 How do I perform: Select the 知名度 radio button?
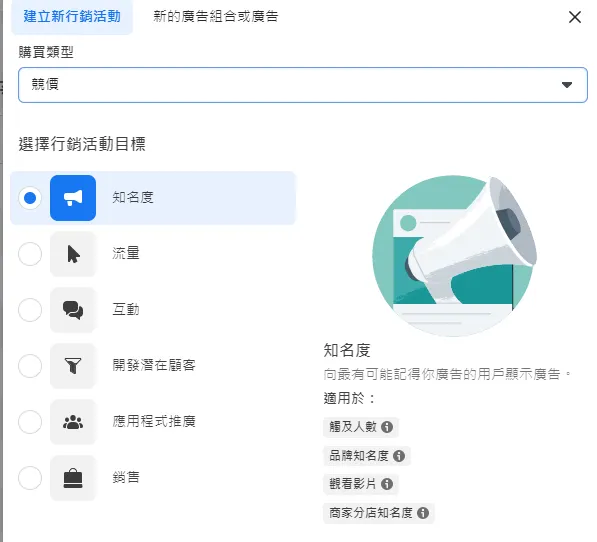click(30, 198)
